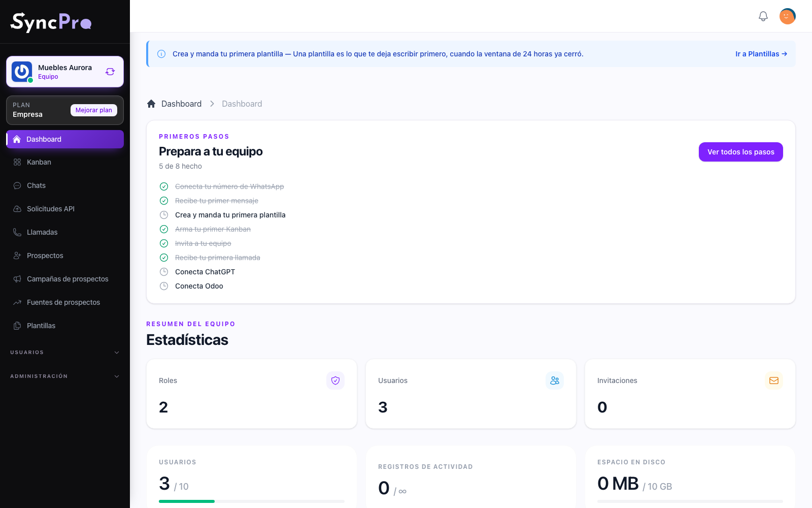Open the user avatar menu
The image size is (812, 508).
tap(788, 16)
